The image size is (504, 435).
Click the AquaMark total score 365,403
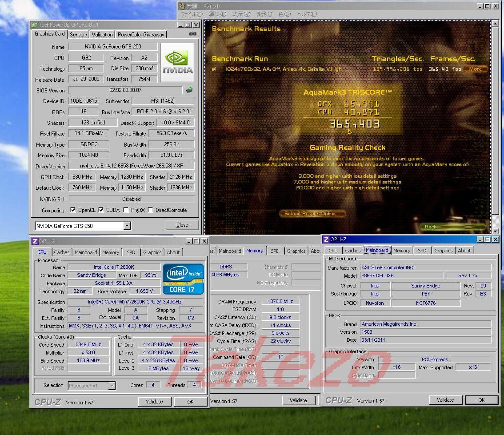354,124
